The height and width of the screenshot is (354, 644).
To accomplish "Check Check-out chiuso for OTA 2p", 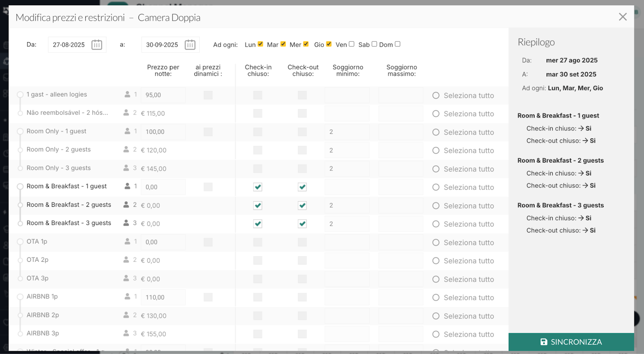I will 302,260.
